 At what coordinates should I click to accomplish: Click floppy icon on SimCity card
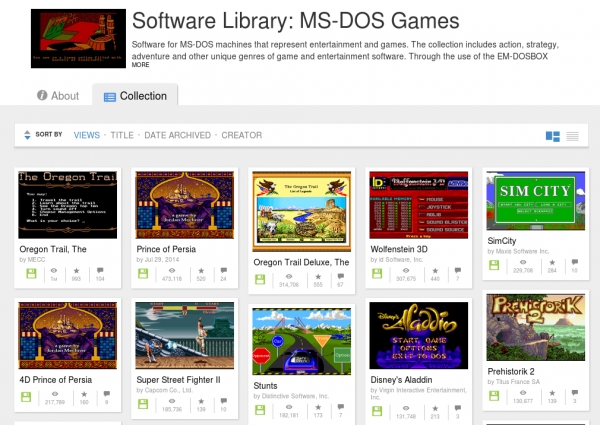point(494,265)
